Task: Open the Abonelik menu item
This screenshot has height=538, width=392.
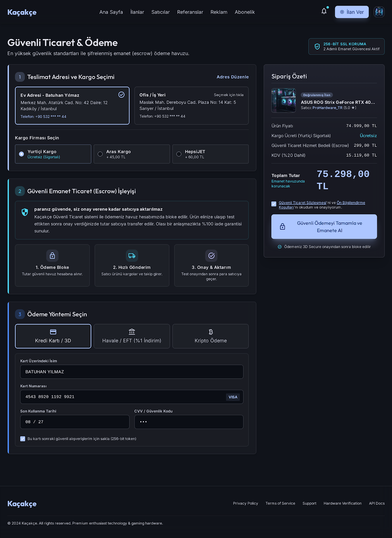Action: 245,12
